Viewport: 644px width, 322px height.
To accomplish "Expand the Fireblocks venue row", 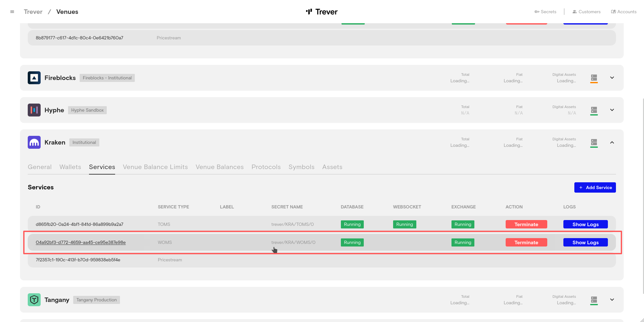I will click(x=612, y=78).
